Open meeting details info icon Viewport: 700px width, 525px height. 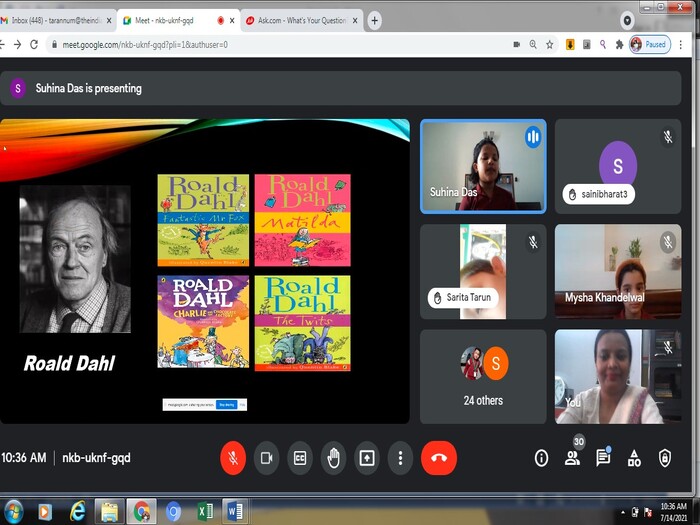click(x=541, y=458)
